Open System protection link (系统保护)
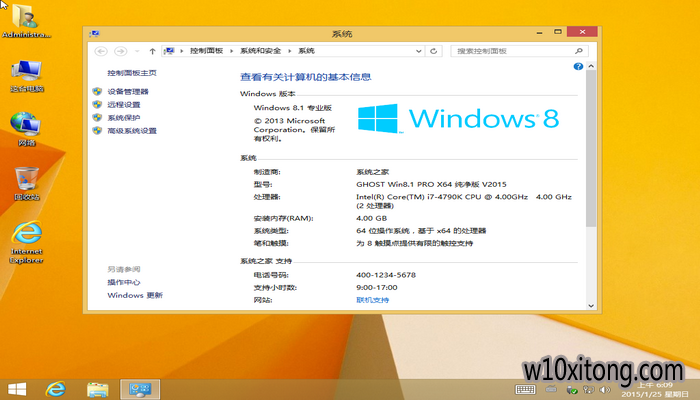This screenshot has width=700, height=400. [x=124, y=117]
